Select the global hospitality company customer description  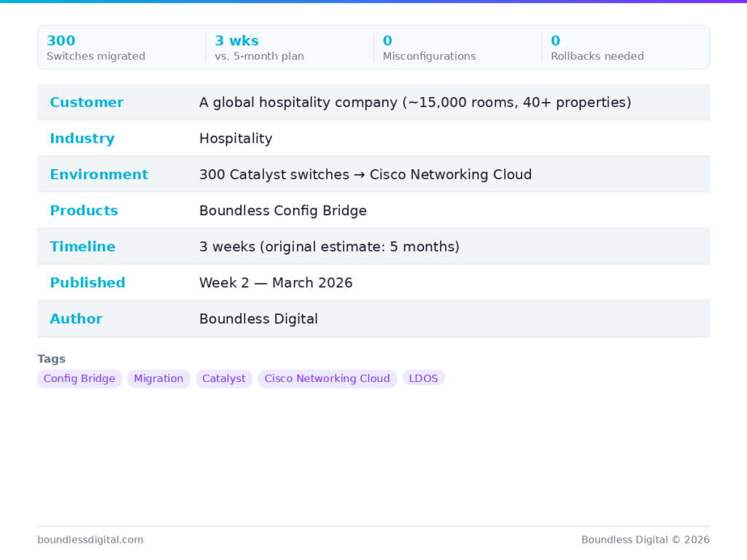point(415,102)
